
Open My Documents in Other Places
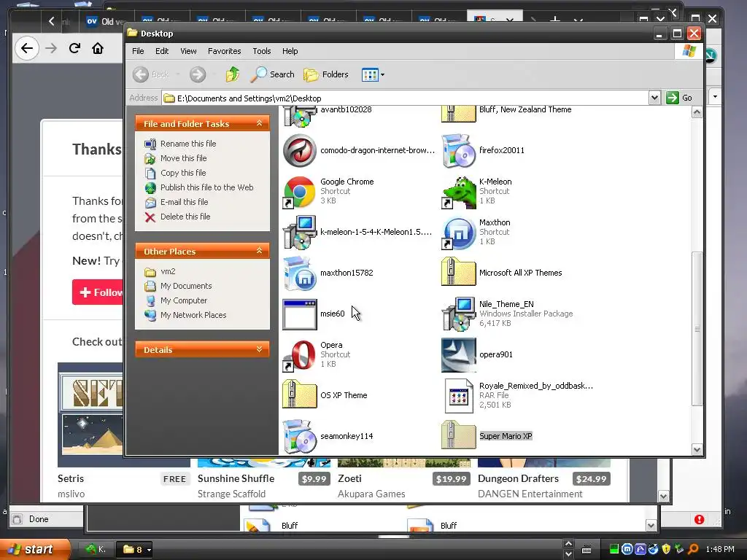186,286
